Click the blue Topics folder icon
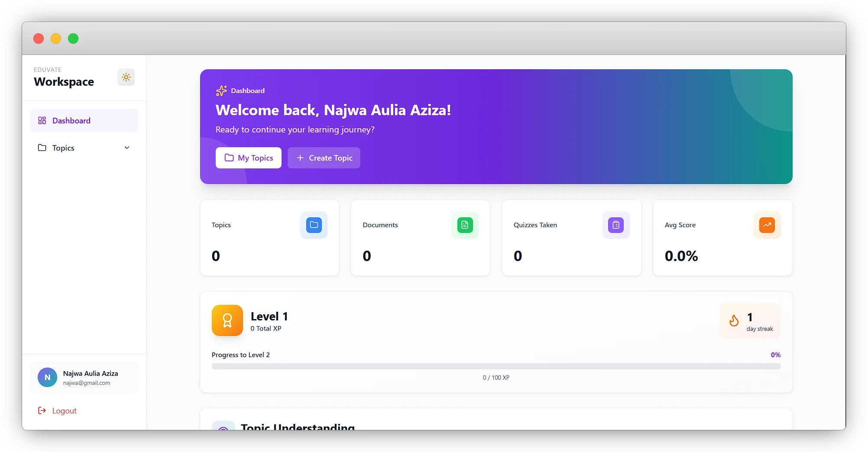 pyautogui.click(x=314, y=225)
